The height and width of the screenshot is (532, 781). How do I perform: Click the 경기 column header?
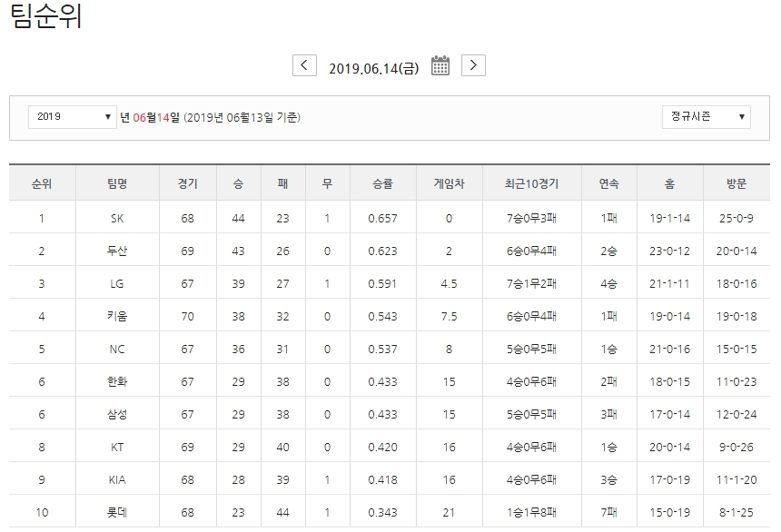[x=188, y=183]
